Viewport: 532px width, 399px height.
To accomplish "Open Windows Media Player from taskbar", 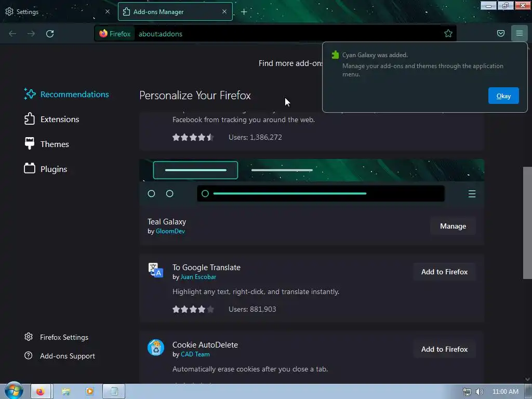I will pyautogui.click(x=90, y=392).
